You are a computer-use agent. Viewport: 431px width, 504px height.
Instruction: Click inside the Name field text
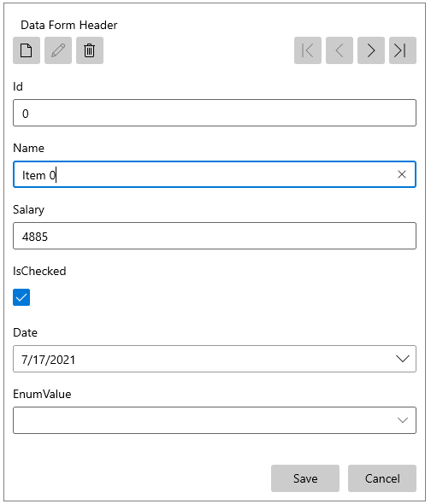point(39,175)
